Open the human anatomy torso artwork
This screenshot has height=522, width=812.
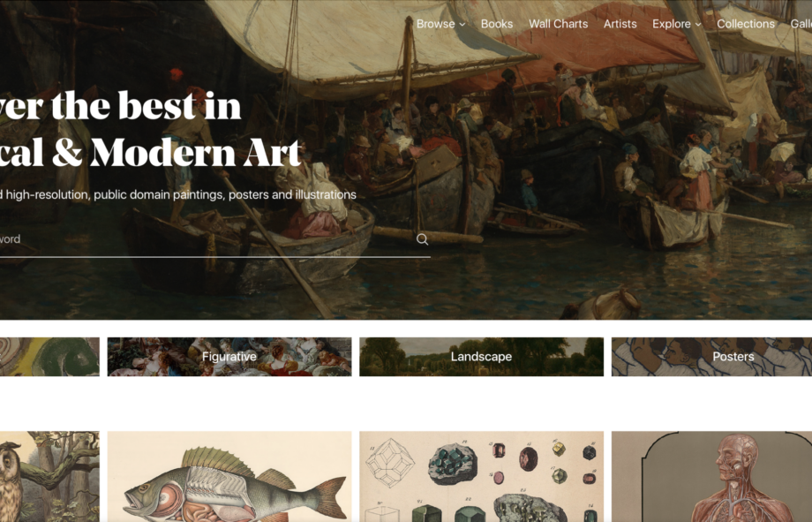tap(711, 476)
